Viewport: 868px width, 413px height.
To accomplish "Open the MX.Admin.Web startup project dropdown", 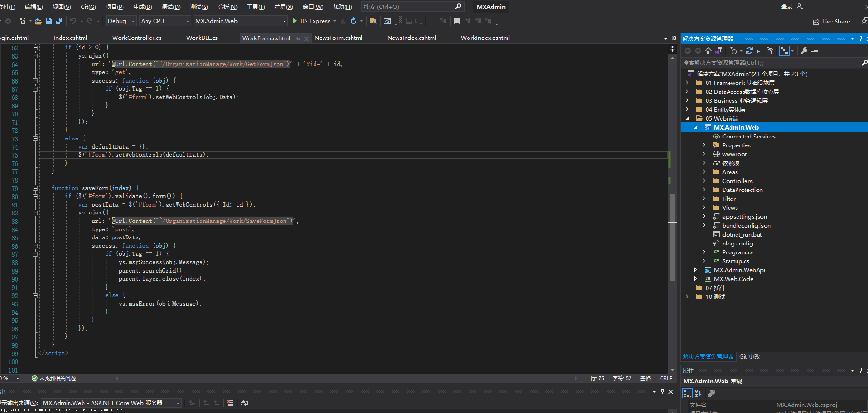I will (x=240, y=21).
